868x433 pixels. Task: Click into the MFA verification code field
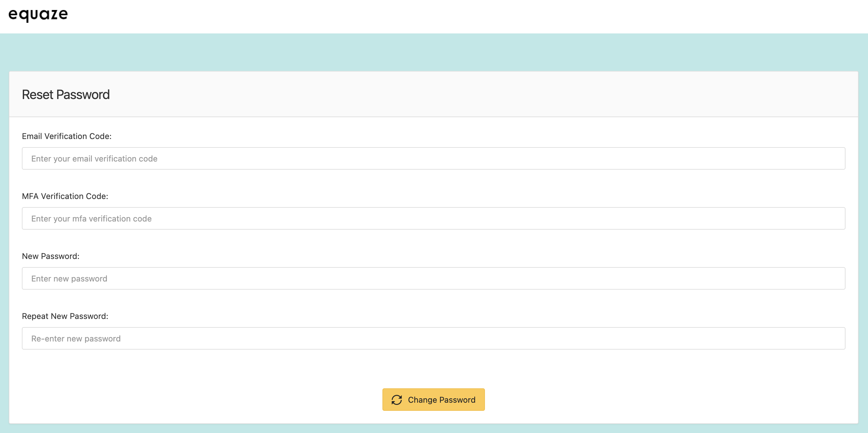433,218
